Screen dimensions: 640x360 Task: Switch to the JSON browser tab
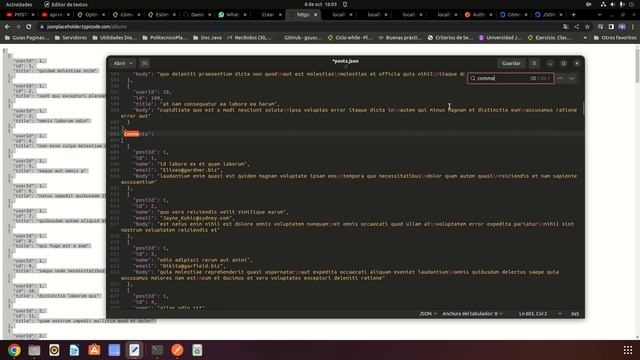[549, 14]
